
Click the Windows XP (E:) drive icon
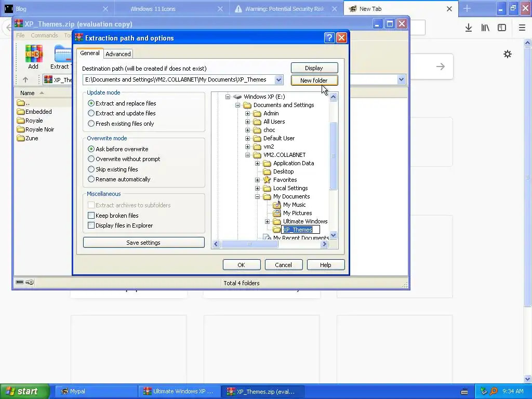coord(237,97)
